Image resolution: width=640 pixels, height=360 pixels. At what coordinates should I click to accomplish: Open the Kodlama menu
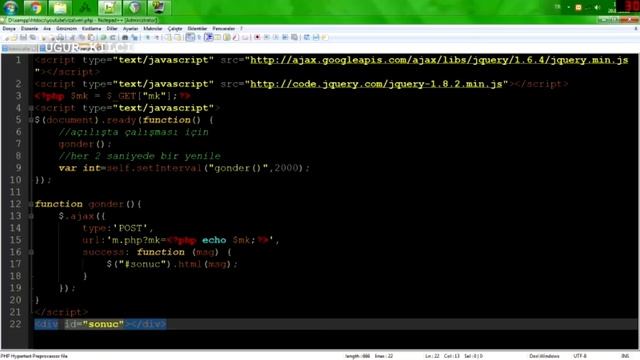pos(91,29)
